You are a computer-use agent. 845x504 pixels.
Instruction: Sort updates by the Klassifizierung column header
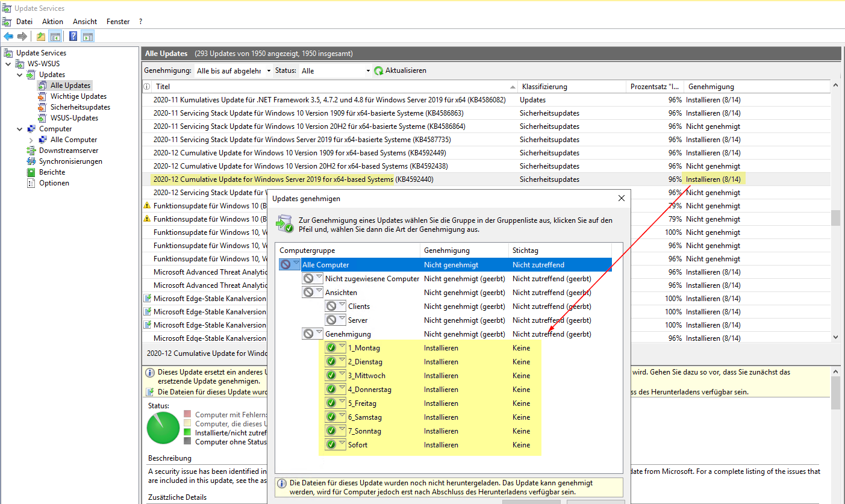tap(572, 87)
